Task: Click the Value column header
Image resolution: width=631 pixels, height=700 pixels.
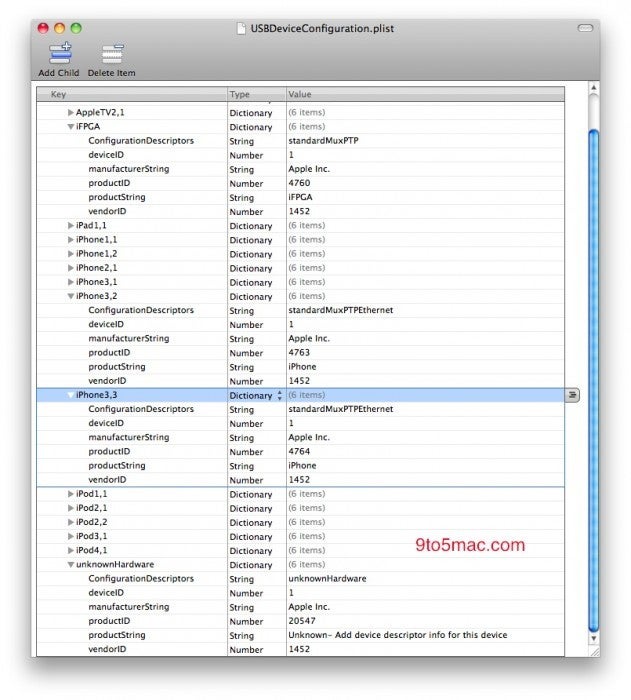Action: [425, 94]
